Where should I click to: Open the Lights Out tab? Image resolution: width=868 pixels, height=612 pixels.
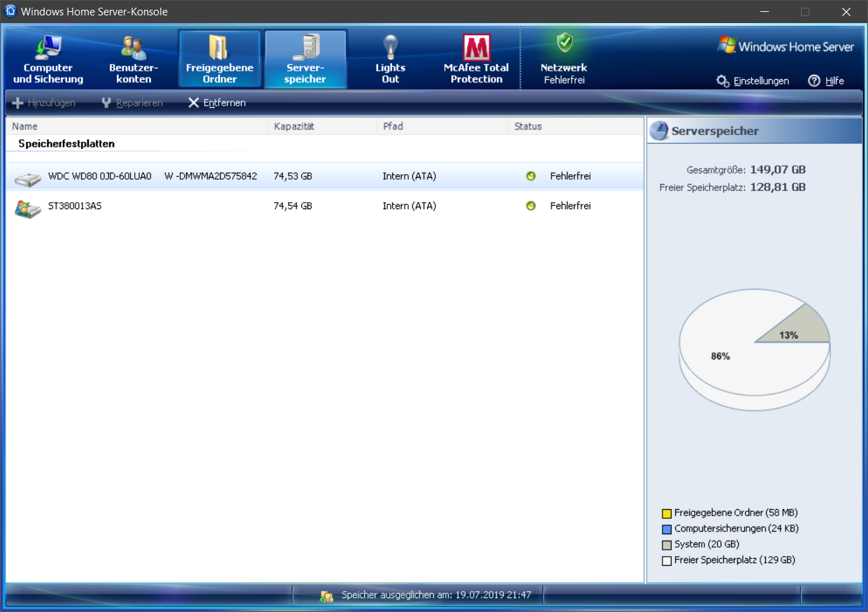390,59
